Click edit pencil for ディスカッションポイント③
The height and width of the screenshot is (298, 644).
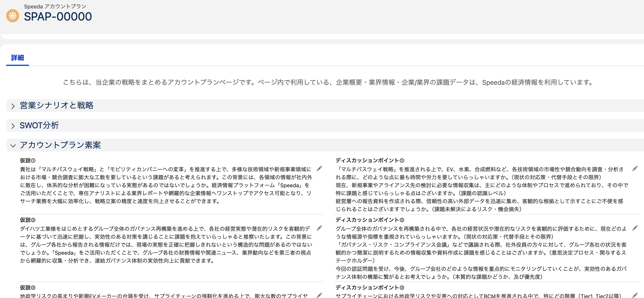click(x=635, y=295)
